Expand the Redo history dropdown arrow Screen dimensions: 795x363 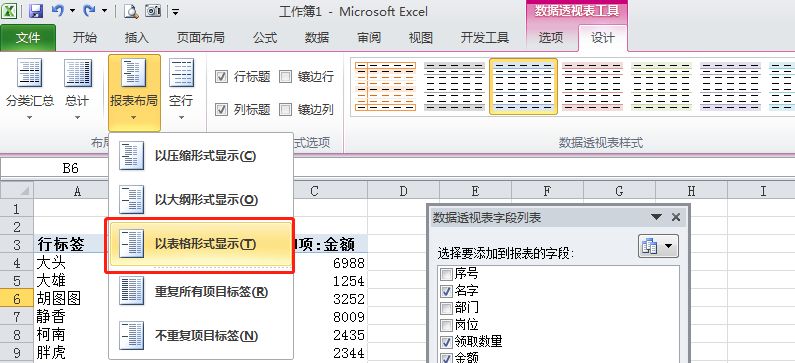[x=104, y=11]
